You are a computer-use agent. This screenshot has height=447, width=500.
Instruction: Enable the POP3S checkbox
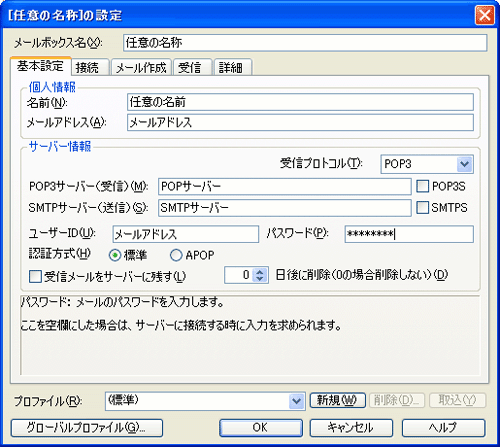click(422, 186)
